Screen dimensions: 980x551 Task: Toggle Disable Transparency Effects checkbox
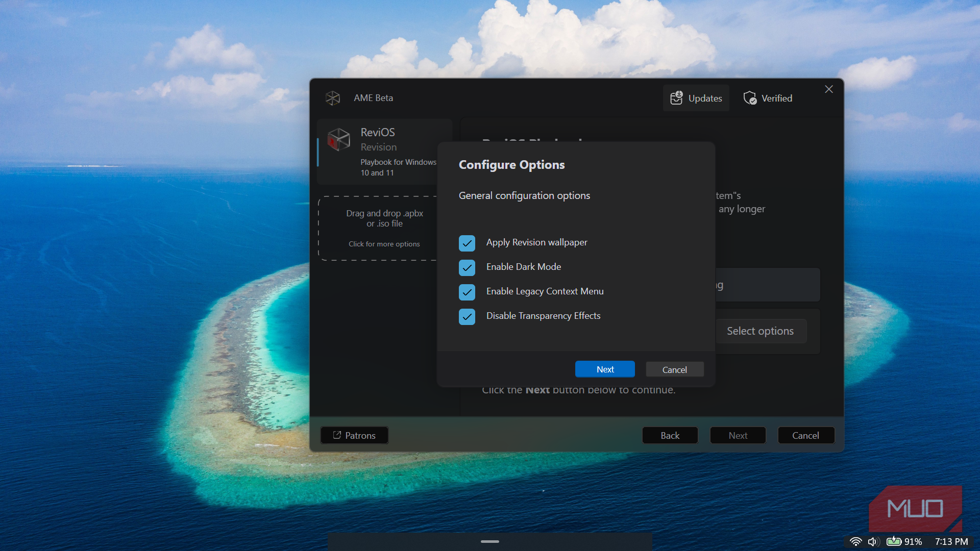coord(467,316)
